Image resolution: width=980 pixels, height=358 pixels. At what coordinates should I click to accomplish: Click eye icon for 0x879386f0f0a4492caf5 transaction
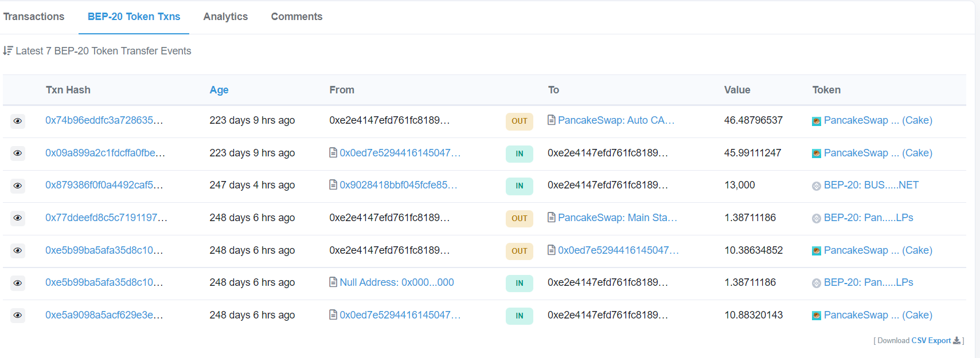pyautogui.click(x=18, y=186)
